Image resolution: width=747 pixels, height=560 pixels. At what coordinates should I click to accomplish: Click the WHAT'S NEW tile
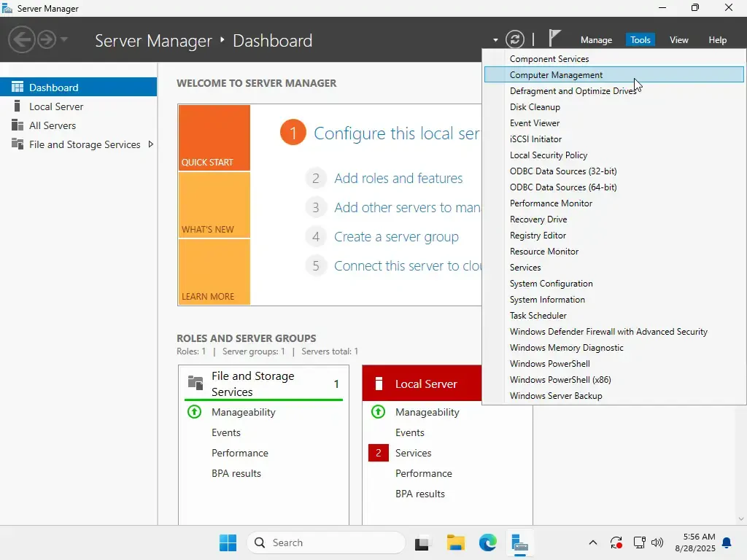[x=214, y=205]
